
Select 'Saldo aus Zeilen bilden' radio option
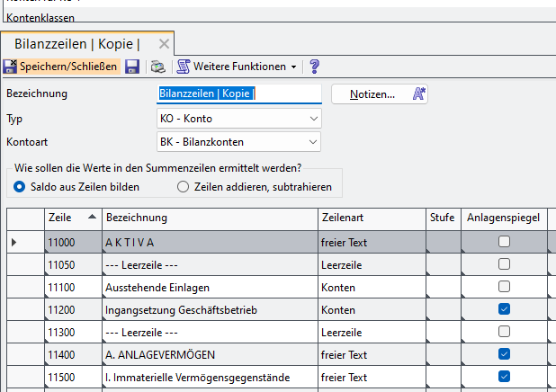[19, 187]
